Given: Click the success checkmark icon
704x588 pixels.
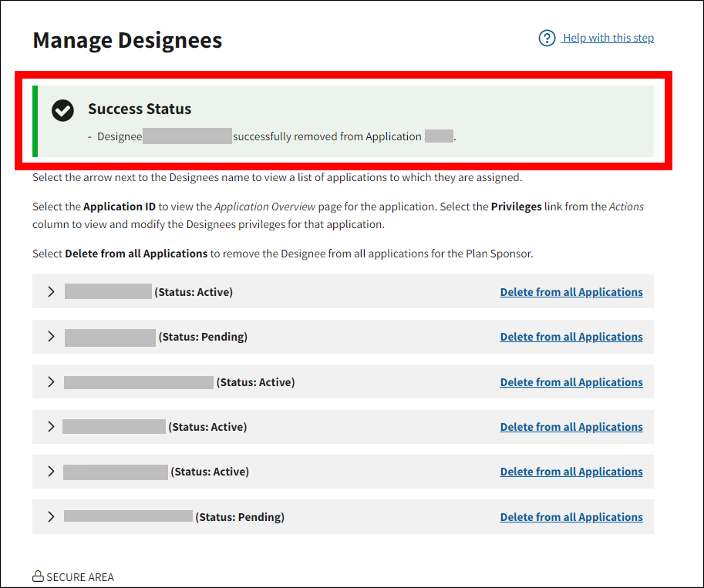Looking at the screenshot, I should (62, 110).
